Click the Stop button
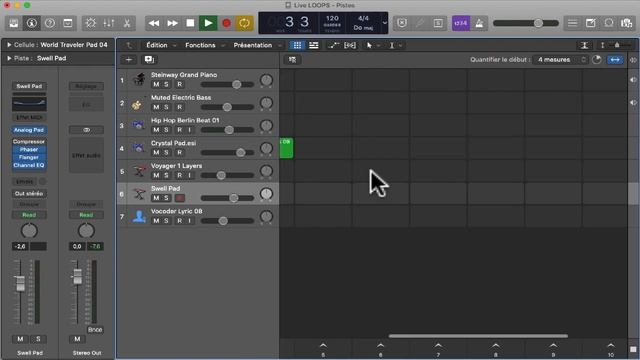This screenshot has height=360, width=640. pos(190,23)
